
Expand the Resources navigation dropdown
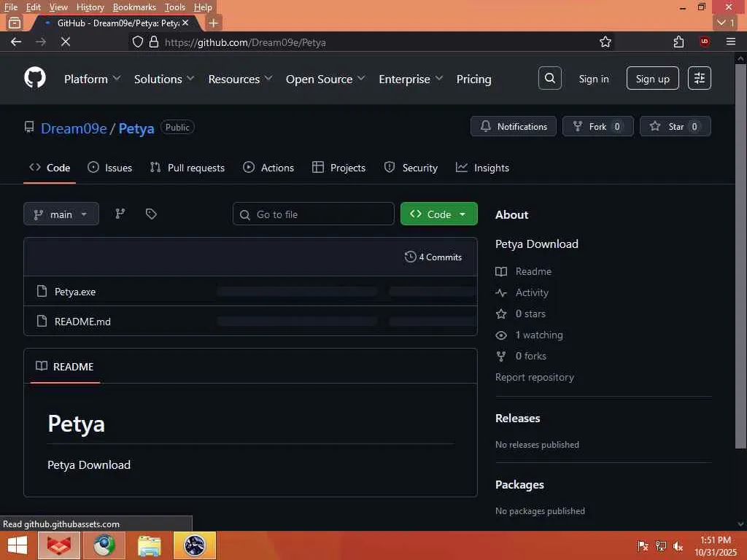click(x=240, y=79)
